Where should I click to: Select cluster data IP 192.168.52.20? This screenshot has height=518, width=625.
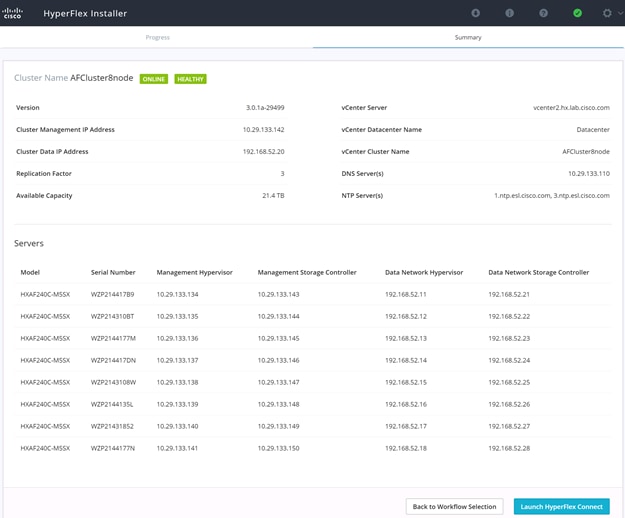(263, 151)
